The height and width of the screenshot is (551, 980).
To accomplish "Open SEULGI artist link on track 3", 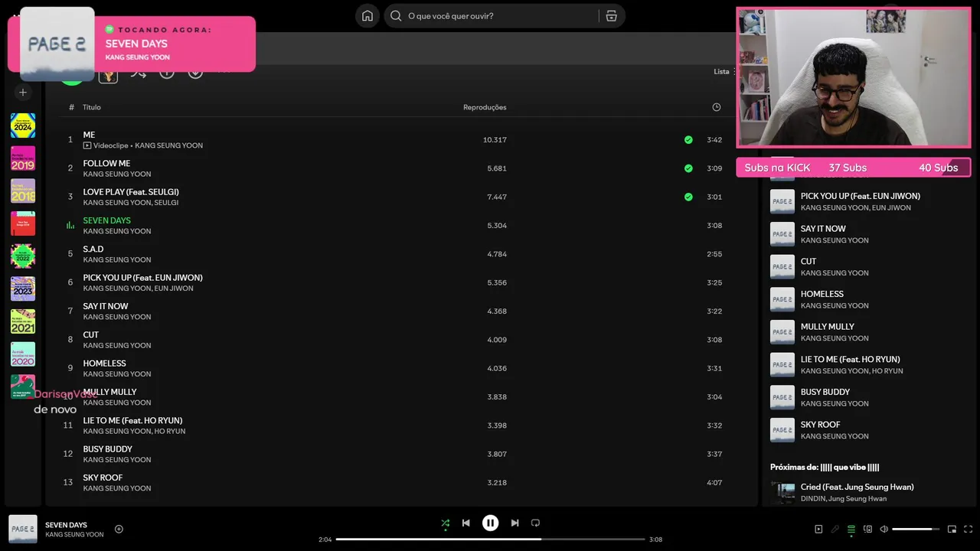I will coord(166,203).
